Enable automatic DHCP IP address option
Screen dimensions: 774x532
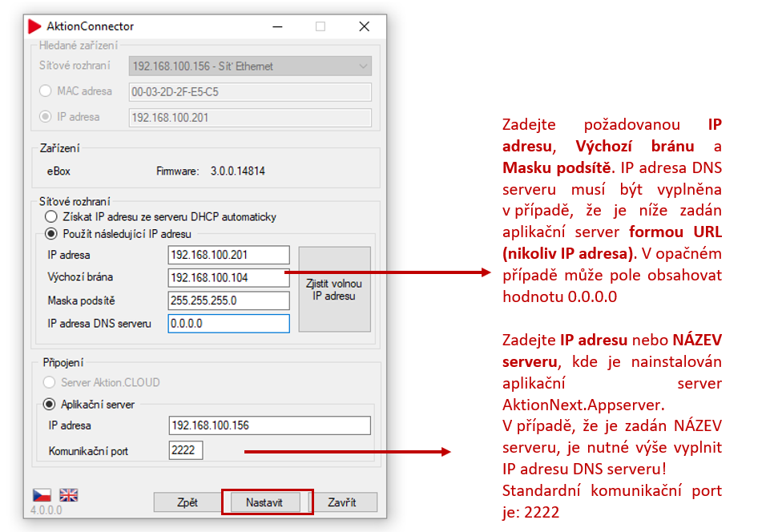[52, 217]
